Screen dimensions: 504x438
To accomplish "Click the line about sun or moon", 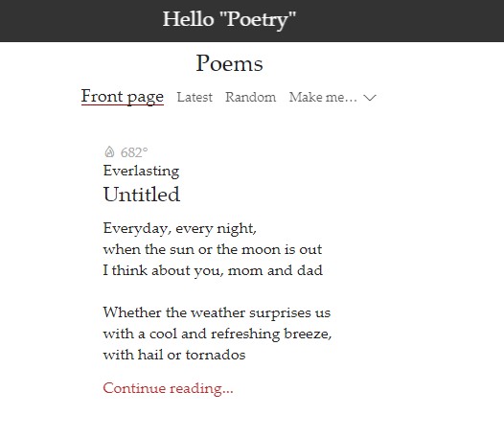I will click(213, 249).
